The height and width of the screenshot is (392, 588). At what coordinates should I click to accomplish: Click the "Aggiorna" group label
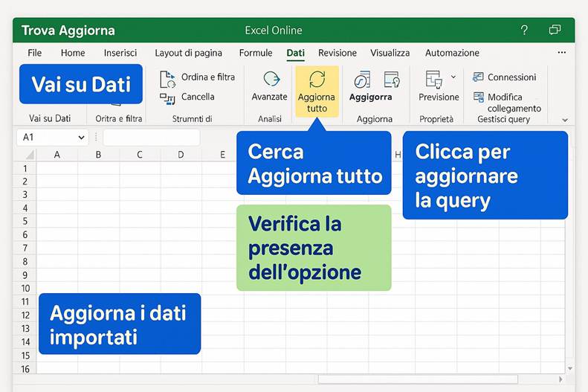pyautogui.click(x=375, y=119)
